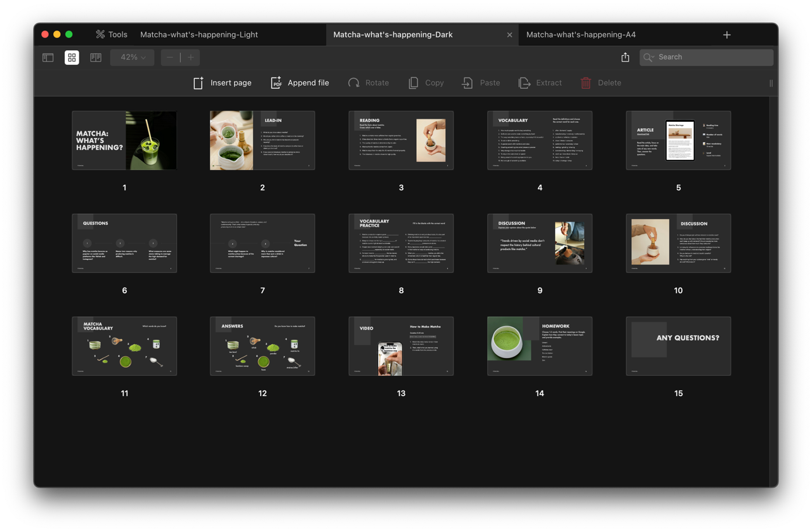This screenshot has width=812, height=532.
Task: Click the Copy page icon
Action: [426, 83]
